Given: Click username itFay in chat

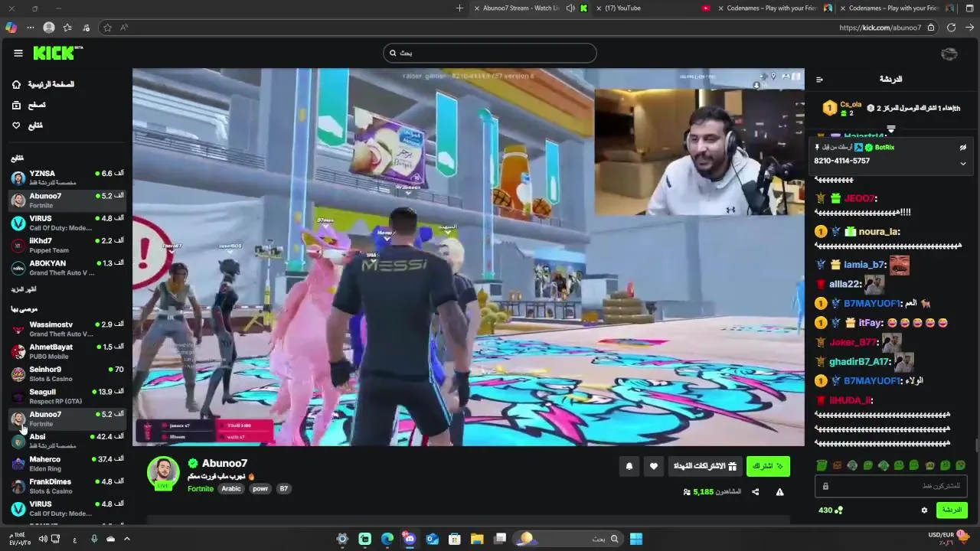Looking at the screenshot, I should tap(871, 323).
